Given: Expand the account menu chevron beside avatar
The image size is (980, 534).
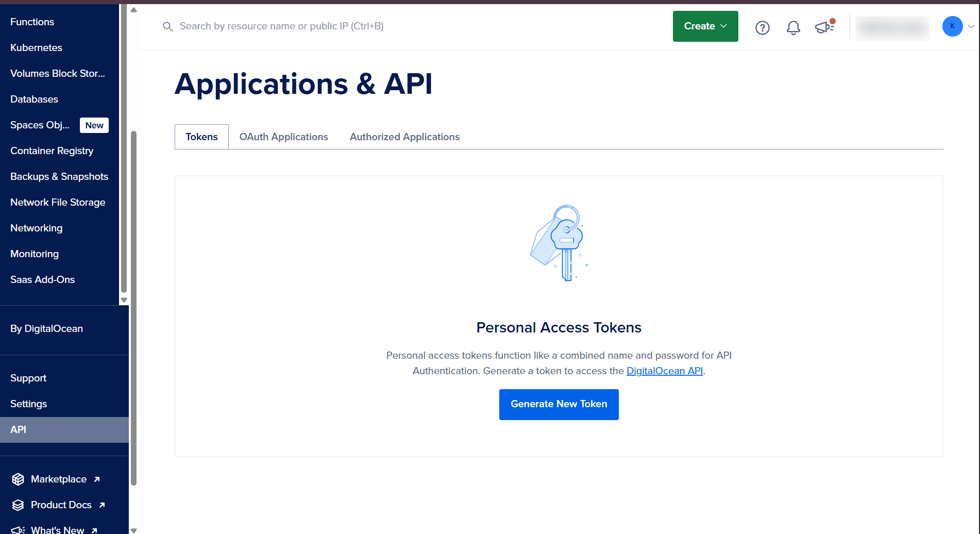Looking at the screenshot, I should coord(971,26).
